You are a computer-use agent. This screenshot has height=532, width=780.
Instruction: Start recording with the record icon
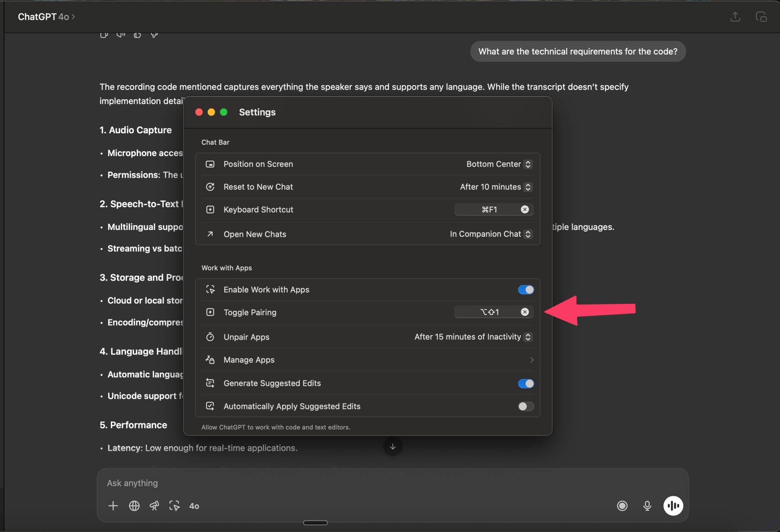click(x=622, y=506)
